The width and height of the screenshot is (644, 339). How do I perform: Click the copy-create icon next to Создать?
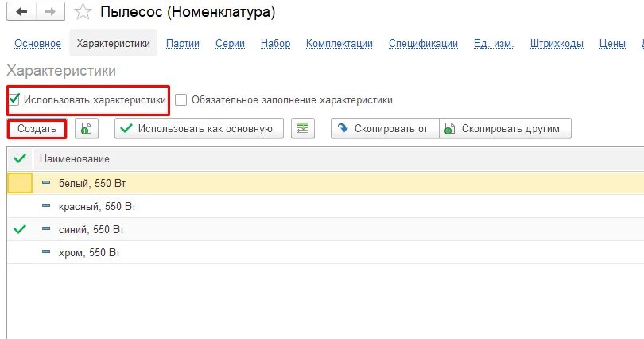click(86, 129)
